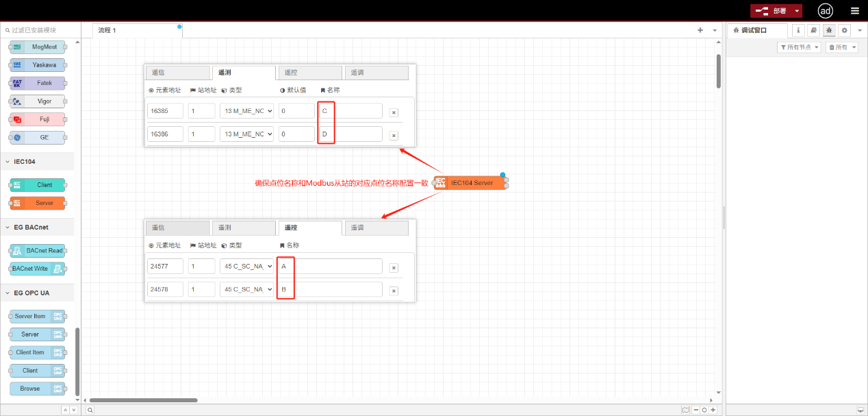This screenshot has width=868, height=416.
Task: Open the deploy options dropdown arrow
Action: coord(797,11)
